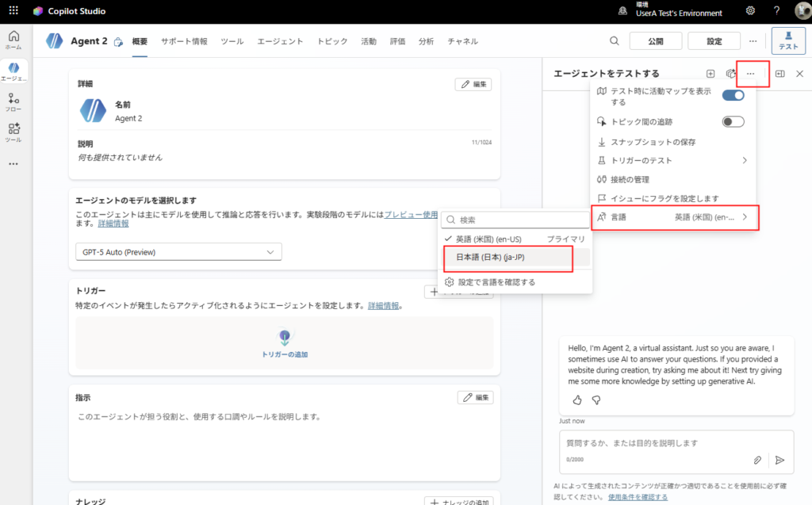Open the app launcher waffle icon

13,11
